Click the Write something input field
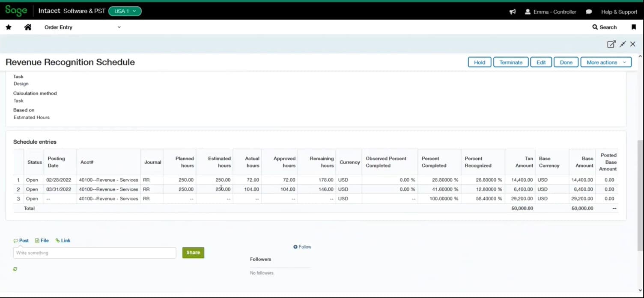The image size is (644, 298). point(95,253)
